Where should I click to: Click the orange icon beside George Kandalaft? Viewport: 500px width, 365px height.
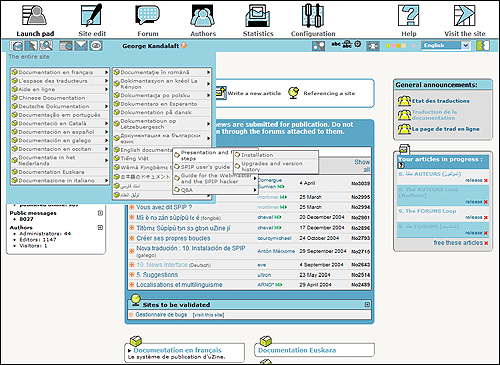[x=184, y=45]
